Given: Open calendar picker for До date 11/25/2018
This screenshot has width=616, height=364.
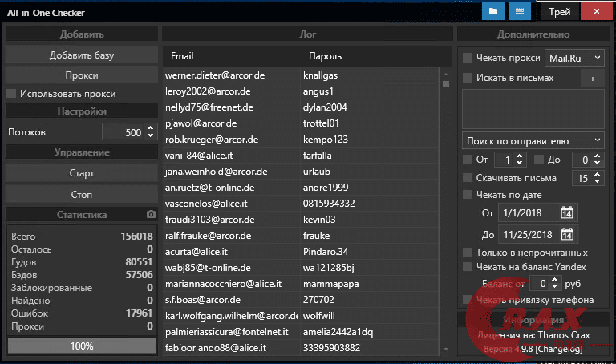Looking at the screenshot, I should click(566, 235).
